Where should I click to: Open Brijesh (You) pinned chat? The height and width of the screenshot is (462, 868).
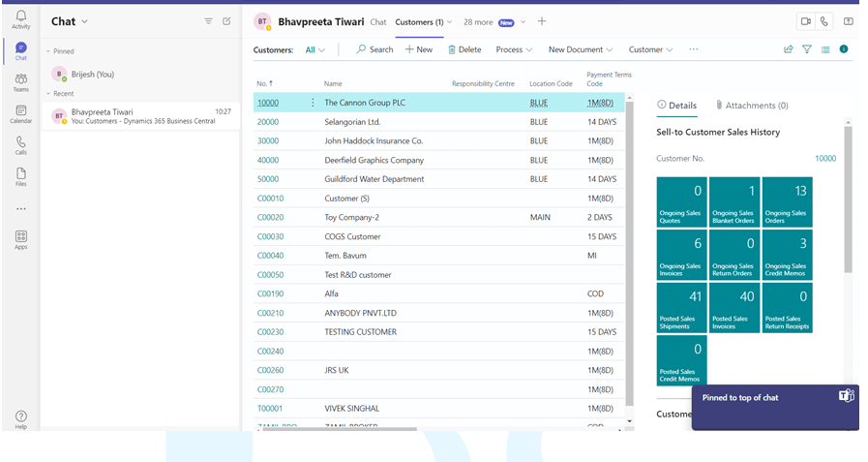(140, 74)
